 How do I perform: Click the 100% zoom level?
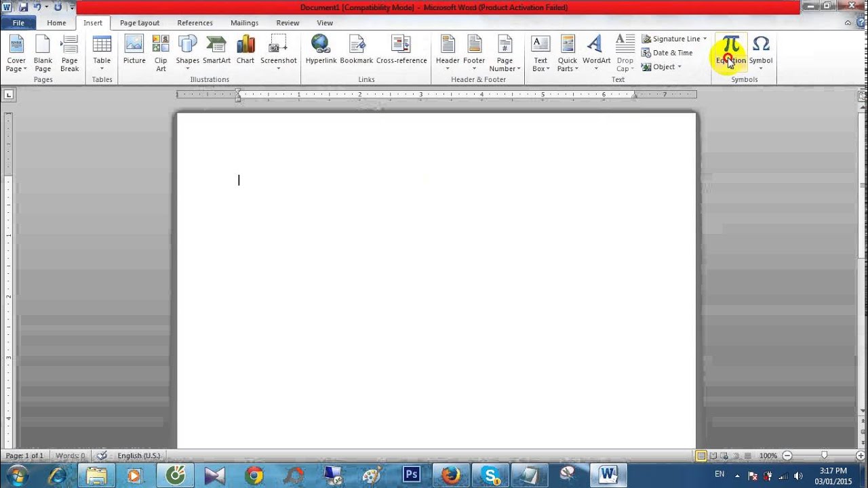768,455
